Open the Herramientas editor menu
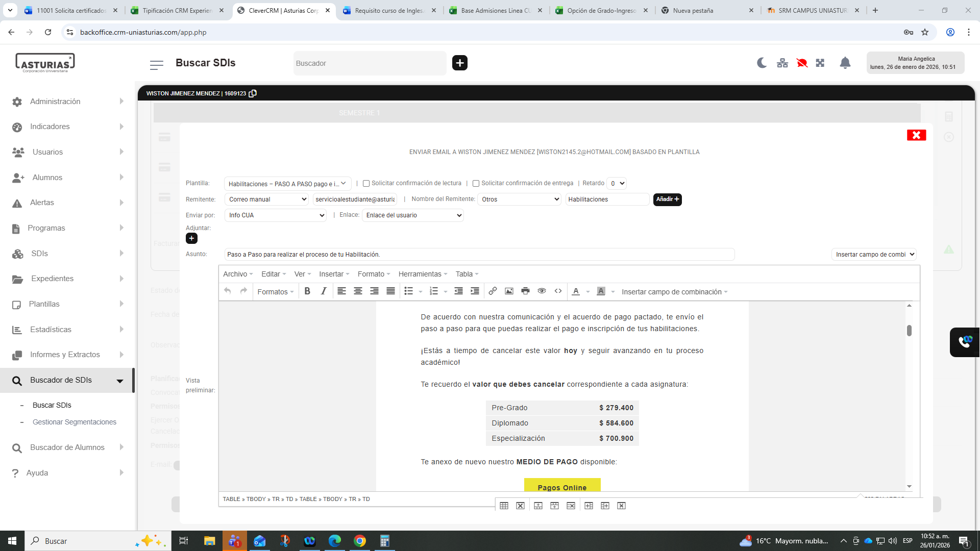Viewport: 980px width, 551px height. click(x=422, y=274)
